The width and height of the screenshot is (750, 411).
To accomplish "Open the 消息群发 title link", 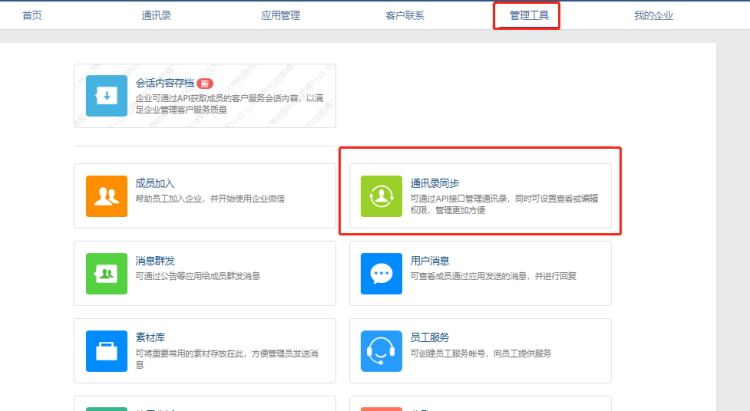I will click(x=155, y=261).
